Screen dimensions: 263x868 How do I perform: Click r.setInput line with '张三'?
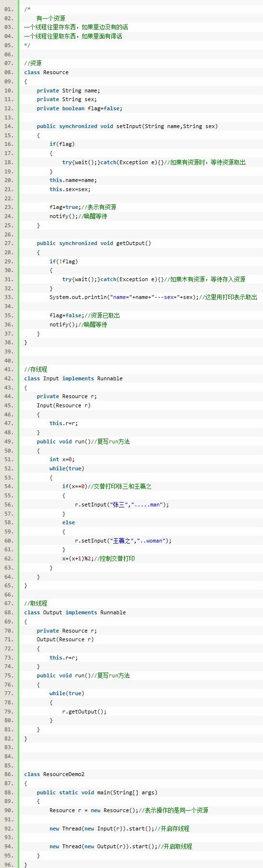[x=122, y=505]
